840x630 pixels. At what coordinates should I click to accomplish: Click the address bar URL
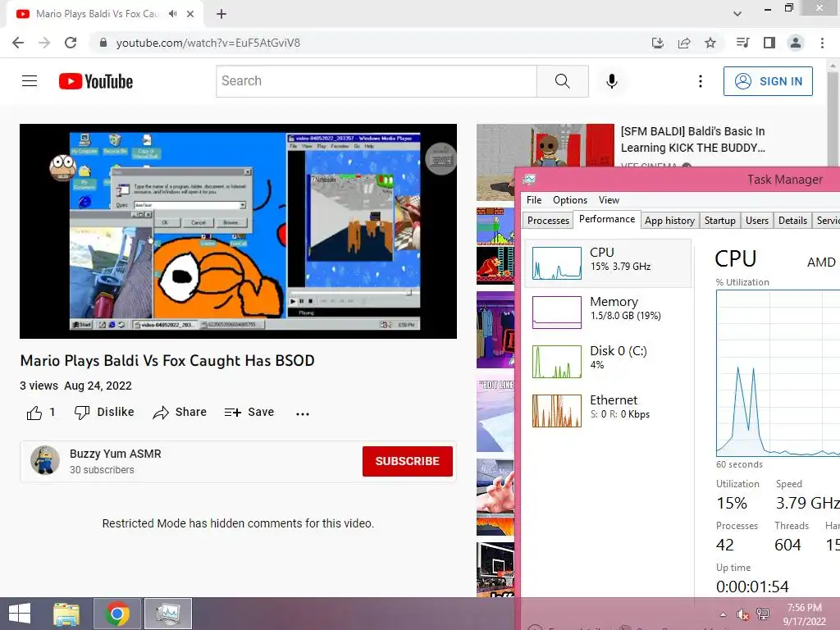[x=208, y=43]
